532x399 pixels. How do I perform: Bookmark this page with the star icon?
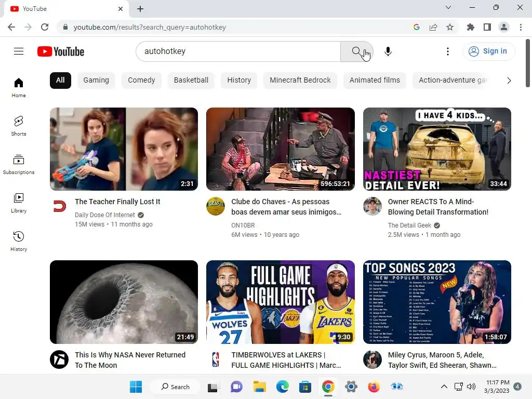click(x=450, y=27)
